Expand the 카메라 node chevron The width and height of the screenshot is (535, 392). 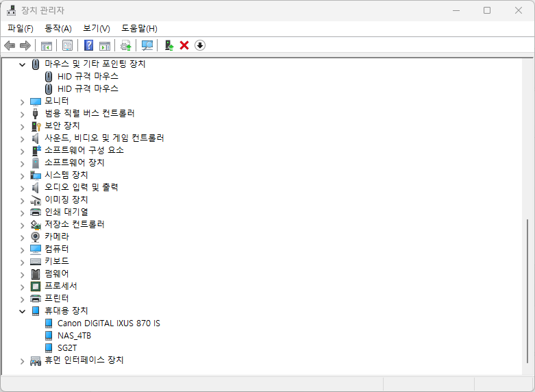coord(22,238)
